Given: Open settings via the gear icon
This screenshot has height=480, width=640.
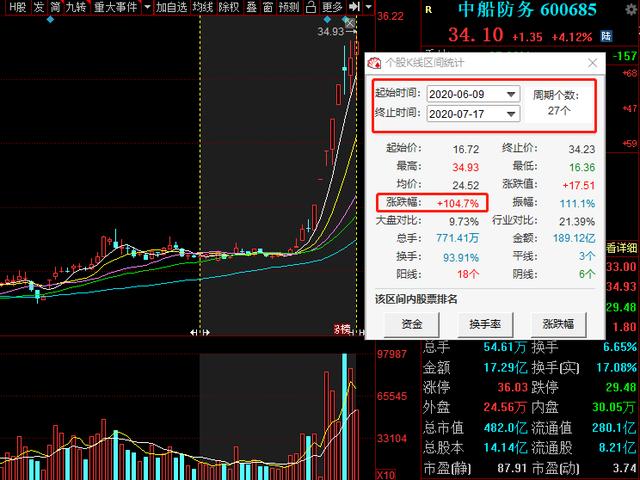Looking at the screenshot, I should click(631, 9).
